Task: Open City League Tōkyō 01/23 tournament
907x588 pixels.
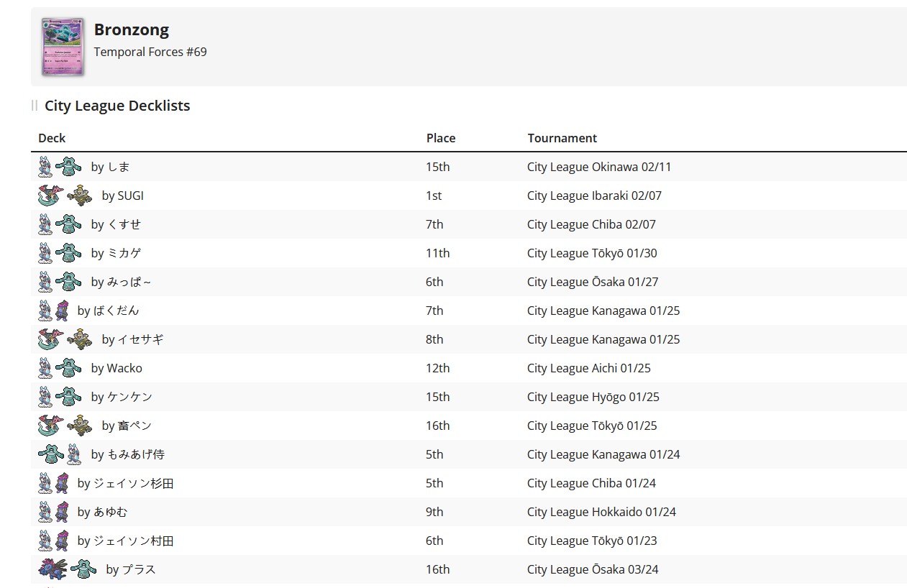Action: 592,541
